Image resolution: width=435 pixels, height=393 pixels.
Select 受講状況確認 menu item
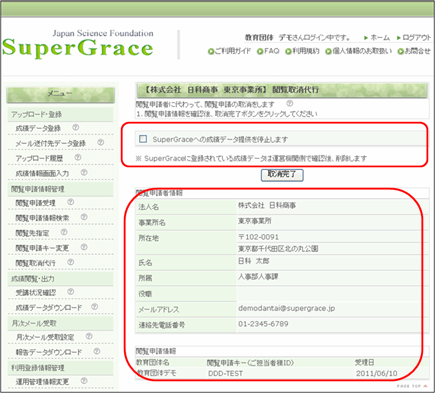tap(36, 293)
